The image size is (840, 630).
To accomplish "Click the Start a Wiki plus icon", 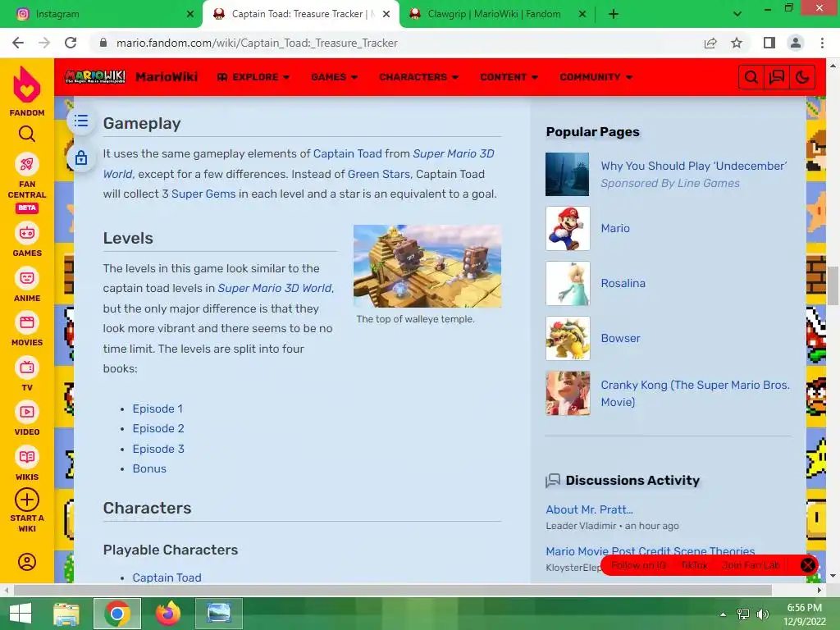I will tap(27, 500).
